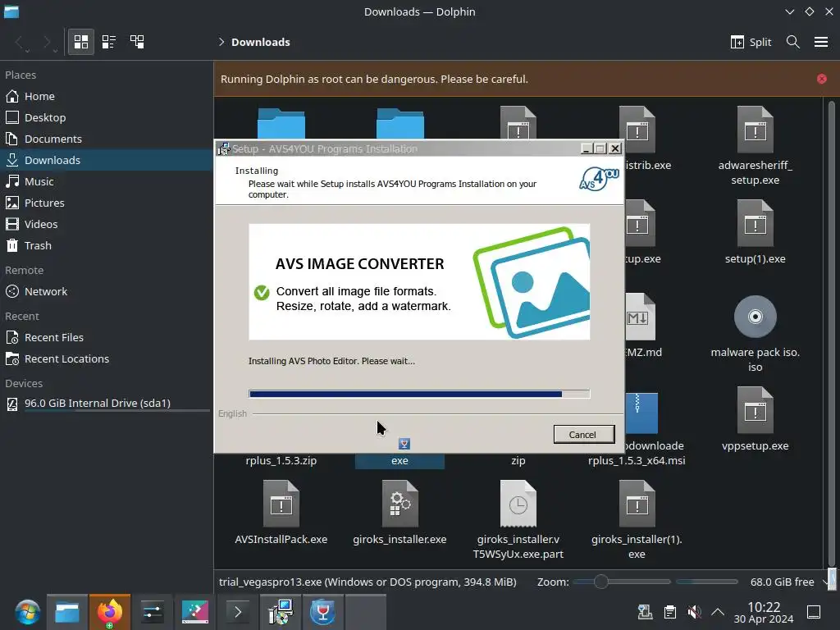
Task: Open Dolphin file manager in taskbar
Action: (67, 612)
